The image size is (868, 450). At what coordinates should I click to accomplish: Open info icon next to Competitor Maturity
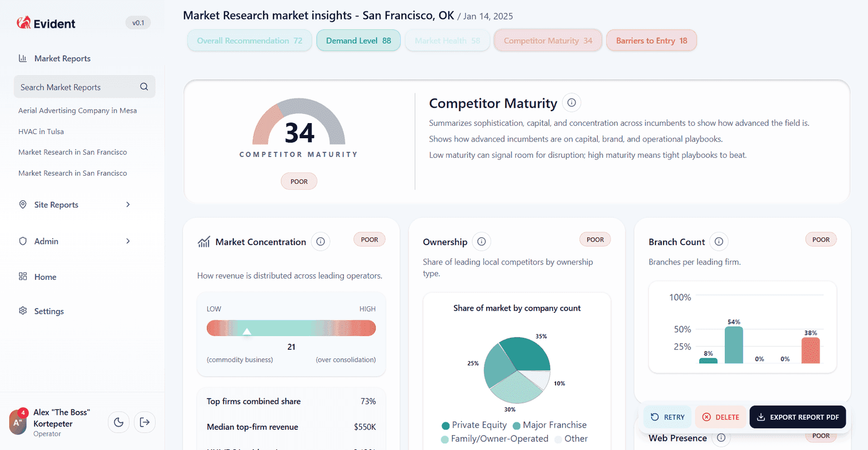point(571,102)
